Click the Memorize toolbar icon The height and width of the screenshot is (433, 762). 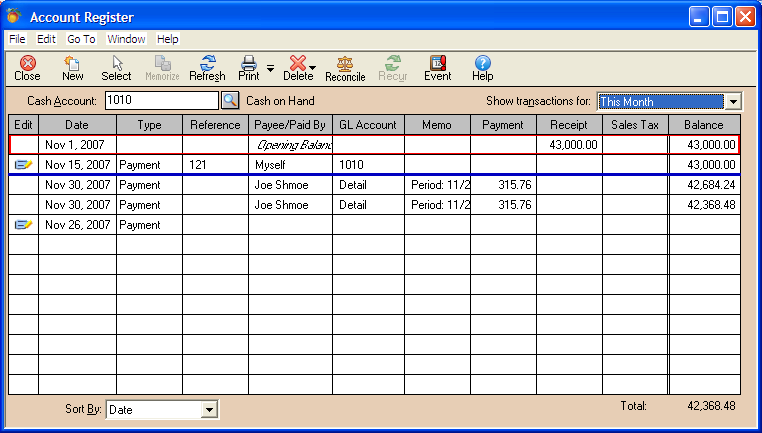(x=162, y=68)
